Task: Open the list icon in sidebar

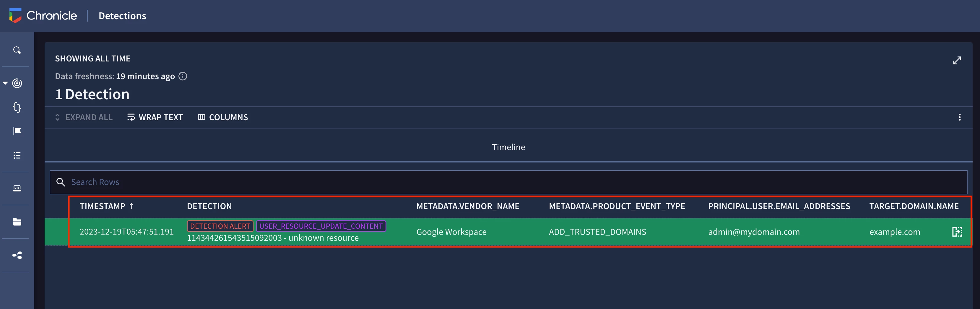Action: pos(17,155)
